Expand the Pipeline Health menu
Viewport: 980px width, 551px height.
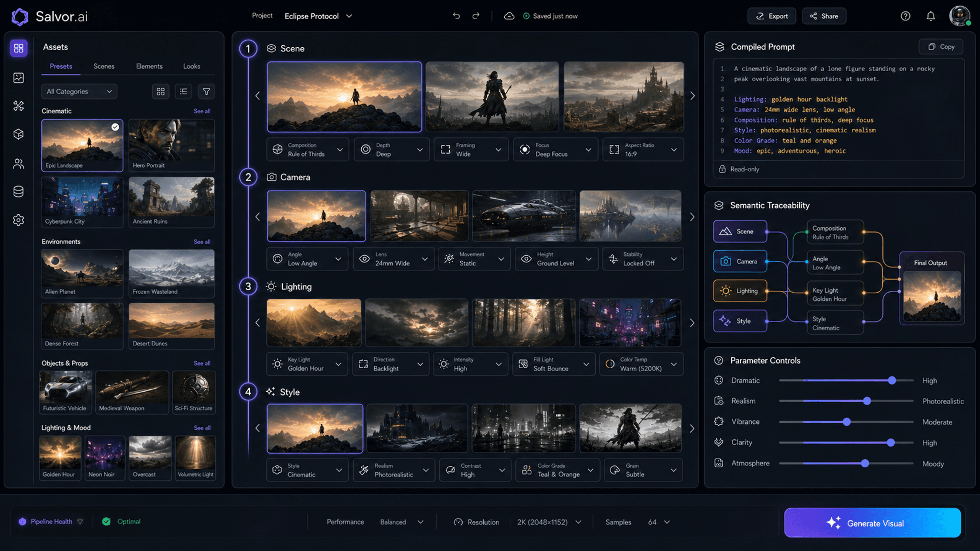coord(51,521)
